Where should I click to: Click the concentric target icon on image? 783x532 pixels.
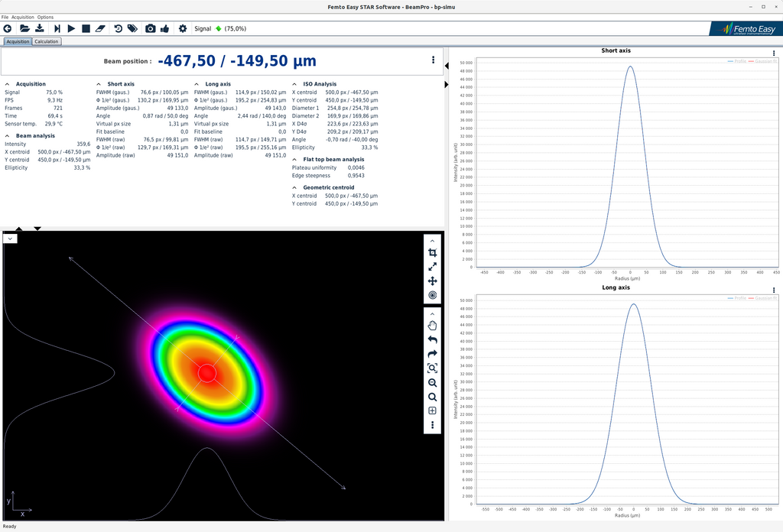432,295
